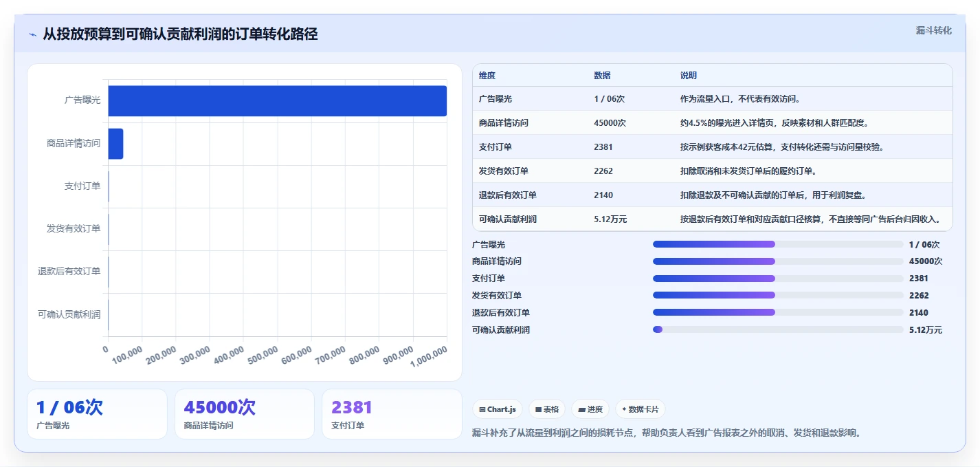This screenshot has height=467, width=980.
Task: Click the 2262 value beside the progress bar
Action: [x=919, y=295]
